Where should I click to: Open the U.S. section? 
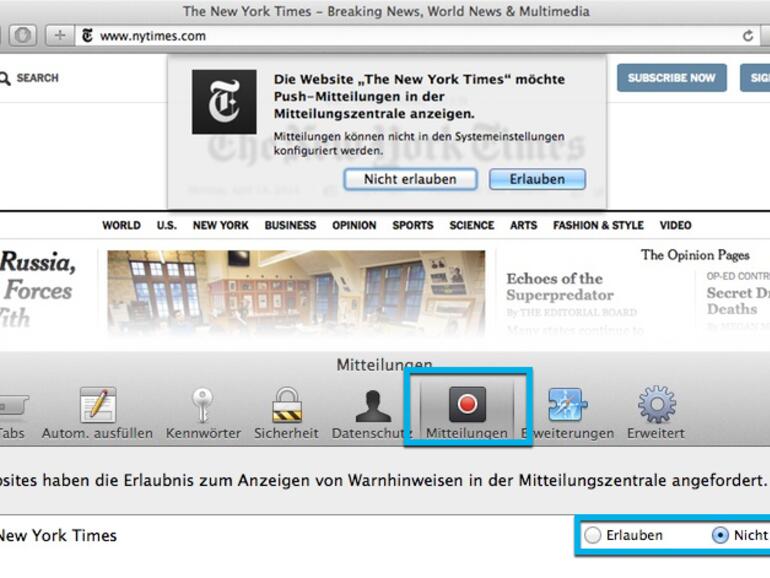(166, 225)
